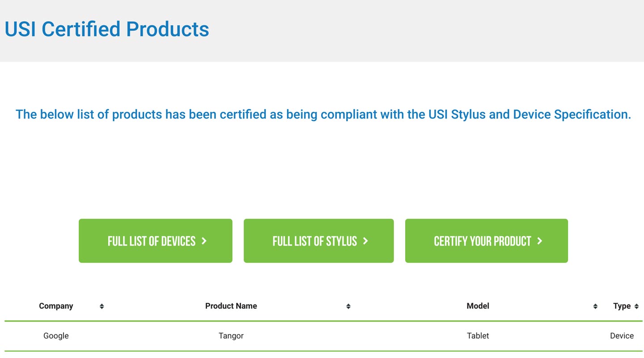The height and width of the screenshot is (358, 644).
Task: Click the Product Name column sort arrows
Action: 348,307
